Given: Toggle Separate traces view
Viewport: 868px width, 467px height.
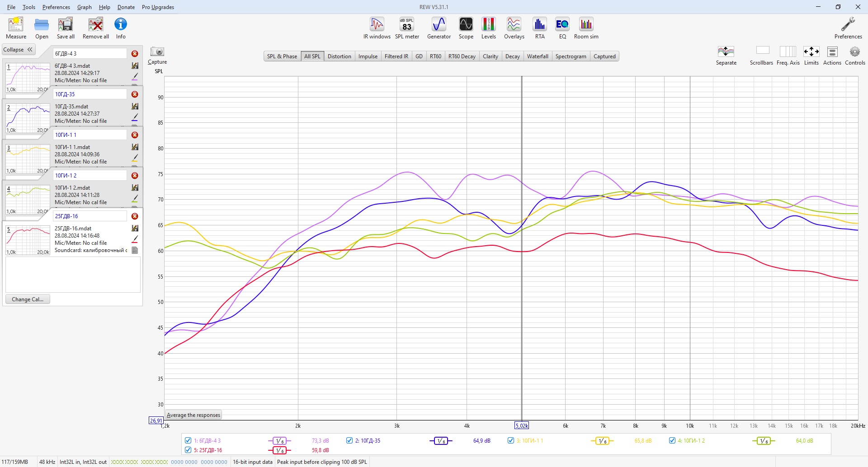Looking at the screenshot, I should [x=726, y=56].
